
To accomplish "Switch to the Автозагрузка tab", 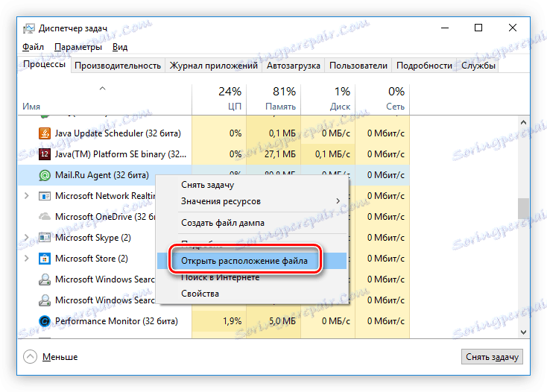I will tap(294, 66).
